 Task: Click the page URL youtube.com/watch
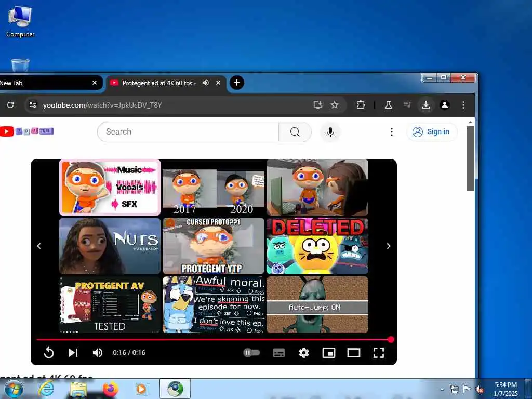pyautogui.click(x=102, y=105)
